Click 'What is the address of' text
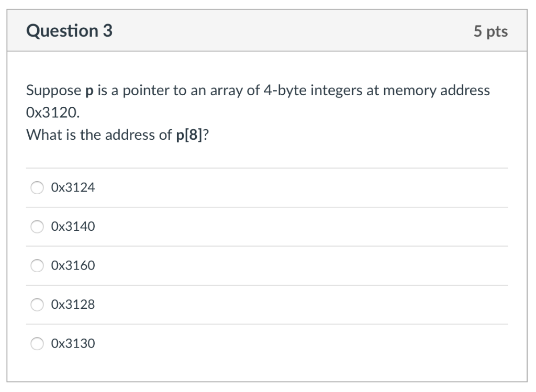536x392 pixels. 99,135
